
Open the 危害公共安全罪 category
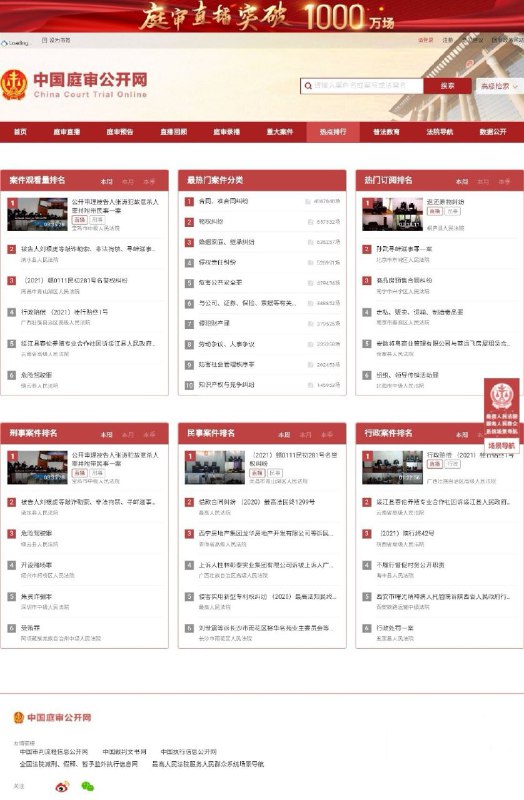coord(220,283)
